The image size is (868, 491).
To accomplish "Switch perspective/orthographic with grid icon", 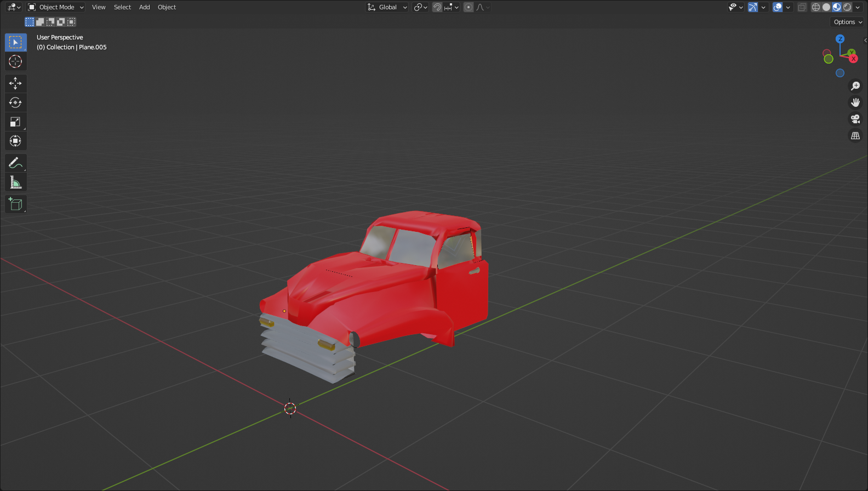I will (x=855, y=135).
